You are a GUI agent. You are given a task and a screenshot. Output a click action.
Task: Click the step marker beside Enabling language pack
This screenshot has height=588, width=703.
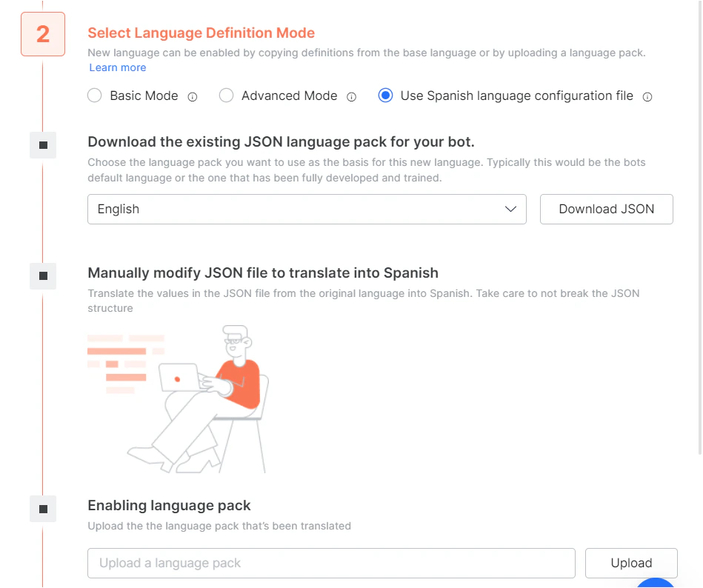coord(42,509)
